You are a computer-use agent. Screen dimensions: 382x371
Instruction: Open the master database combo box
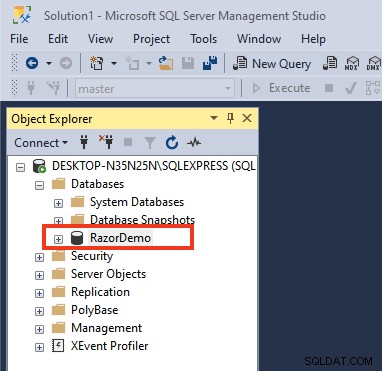point(155,89)
